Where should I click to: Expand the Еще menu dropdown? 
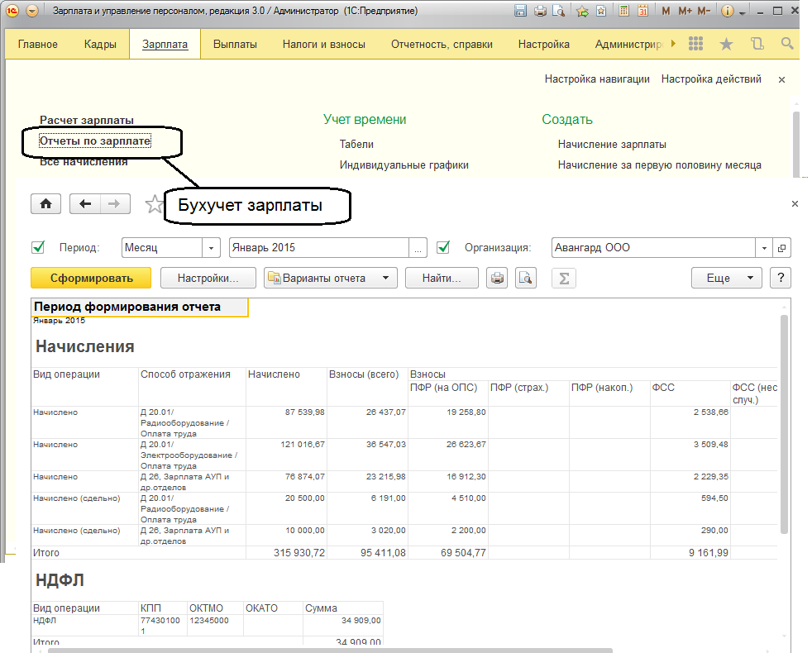726,278
